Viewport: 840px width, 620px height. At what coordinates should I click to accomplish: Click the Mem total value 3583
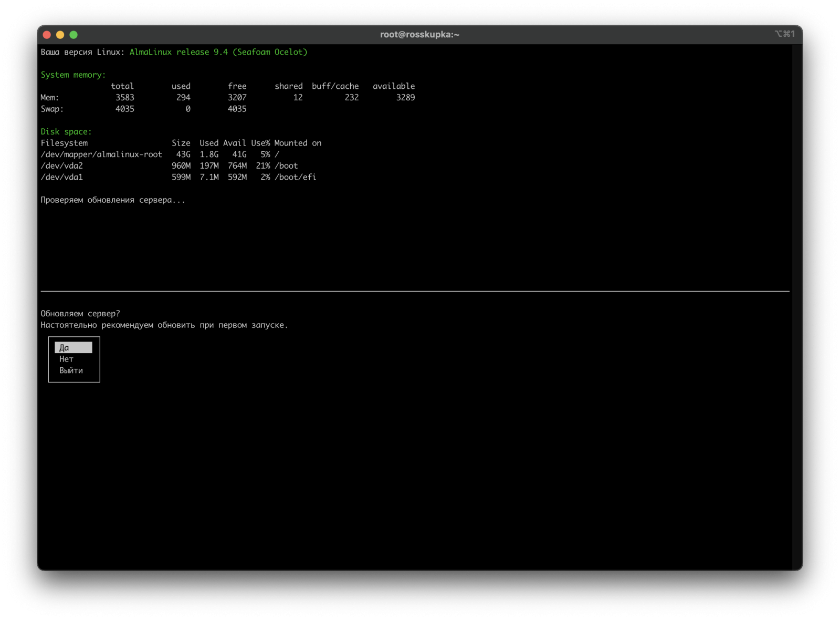tap(125, 97)
